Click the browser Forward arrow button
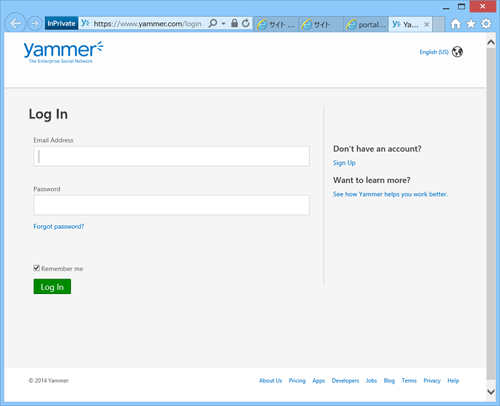The height and width of the screenshot is (406, 500). (35, 23)
